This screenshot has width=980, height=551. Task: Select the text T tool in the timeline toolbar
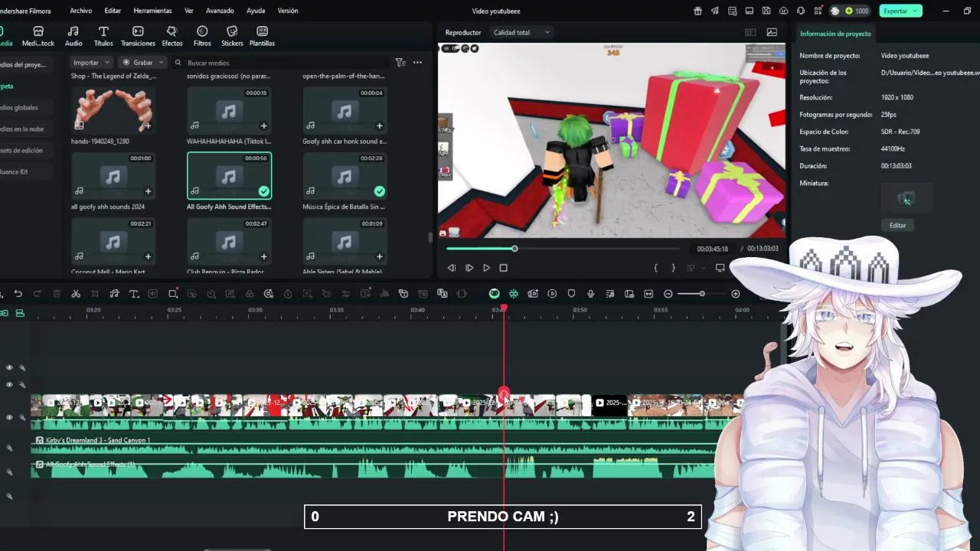pos(132,294)
